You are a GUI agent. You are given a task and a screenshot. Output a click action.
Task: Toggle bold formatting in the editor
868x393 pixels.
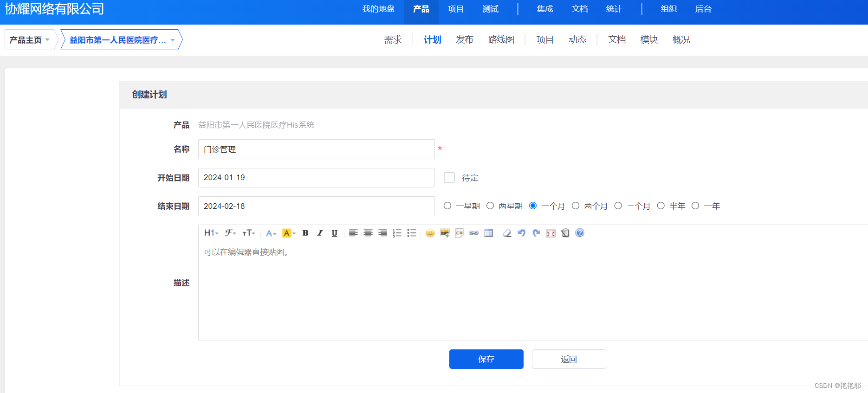point(305,233)
